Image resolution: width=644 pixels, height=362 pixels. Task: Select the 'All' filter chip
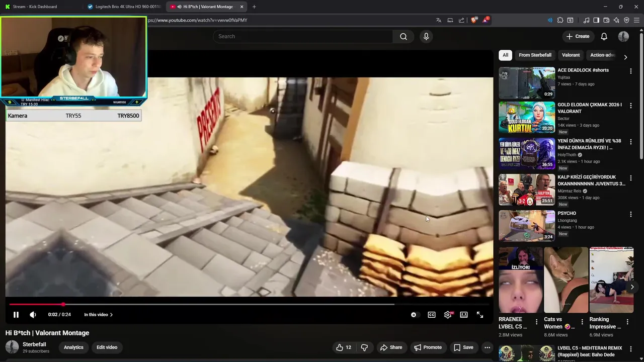click(505, 55)
